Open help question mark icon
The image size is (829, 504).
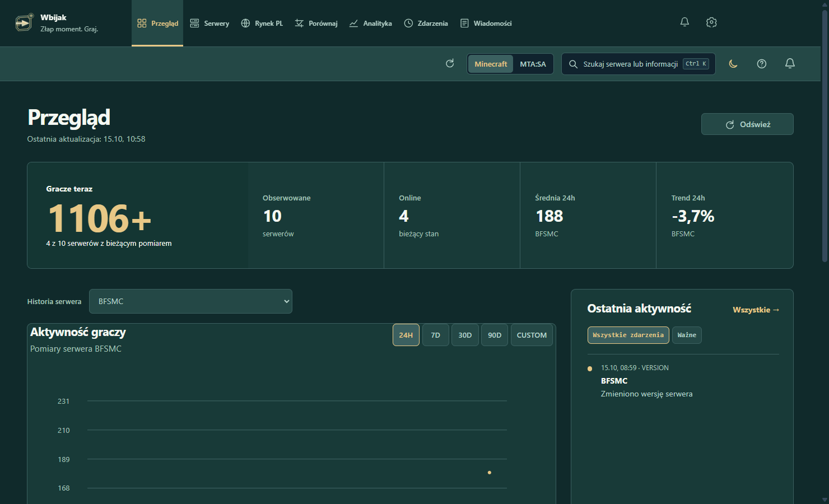[x=762, y=64]
